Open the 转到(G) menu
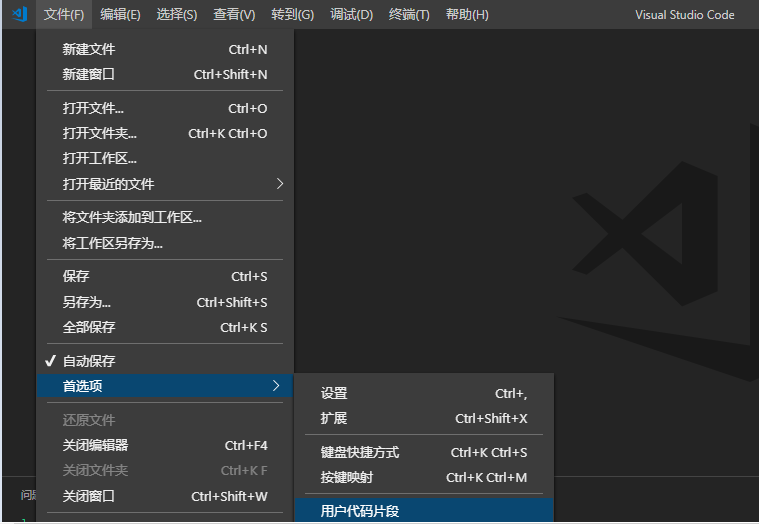 click(x=292, y=15)
